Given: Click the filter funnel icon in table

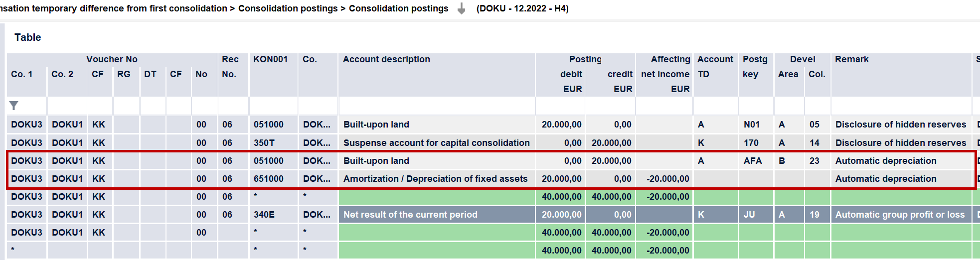Looking at the screenshot, I should coord(14,106).
